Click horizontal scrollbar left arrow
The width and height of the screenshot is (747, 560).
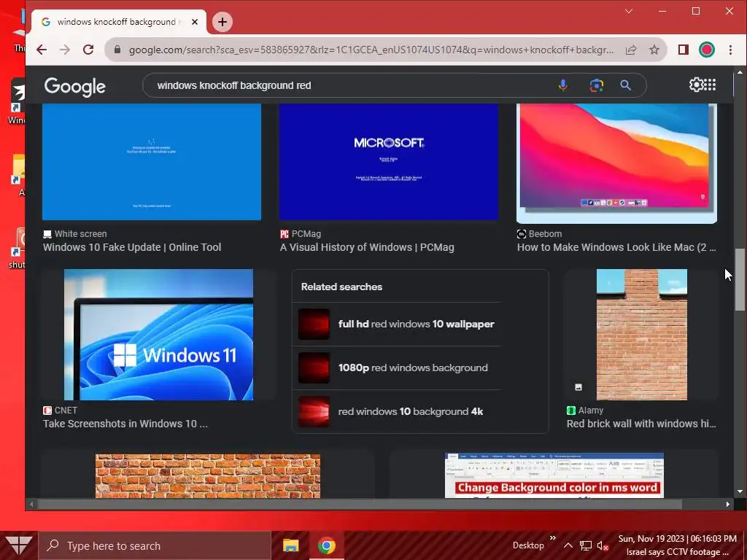coord(31,504)
